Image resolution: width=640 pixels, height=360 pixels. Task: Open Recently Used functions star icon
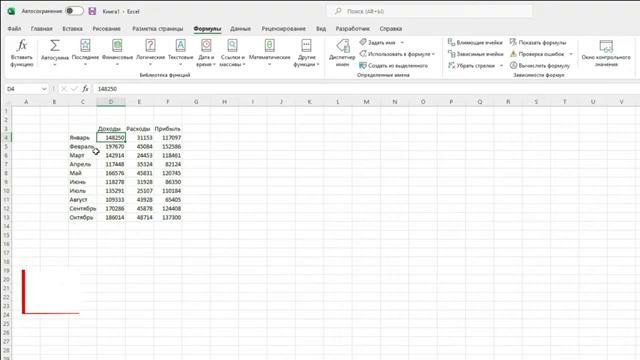(85, 45)
